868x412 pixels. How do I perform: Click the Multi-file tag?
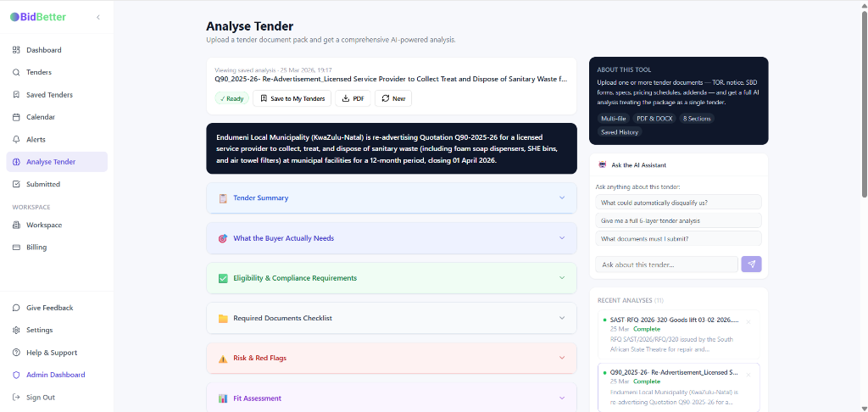(x=614, y=119)
